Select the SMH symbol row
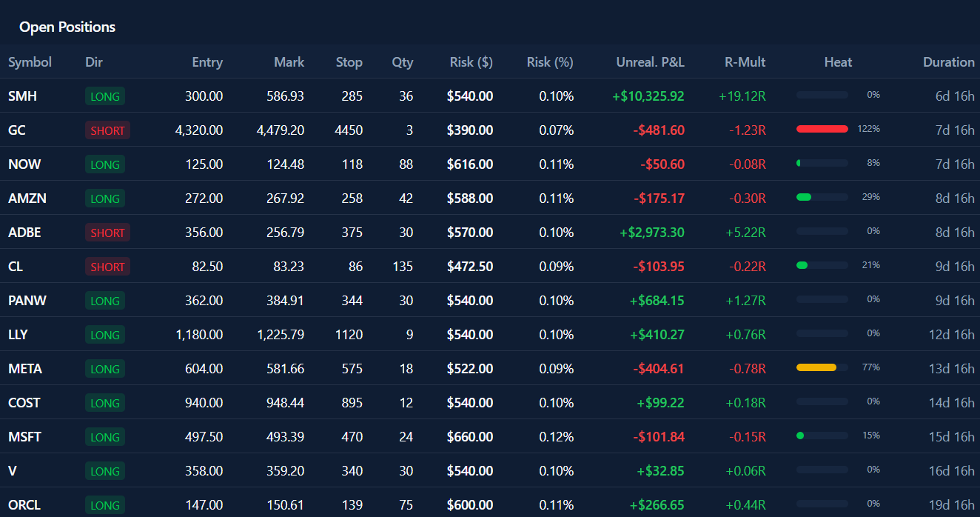This screenshot has height=517, width=980. click(x=490, y=96)
